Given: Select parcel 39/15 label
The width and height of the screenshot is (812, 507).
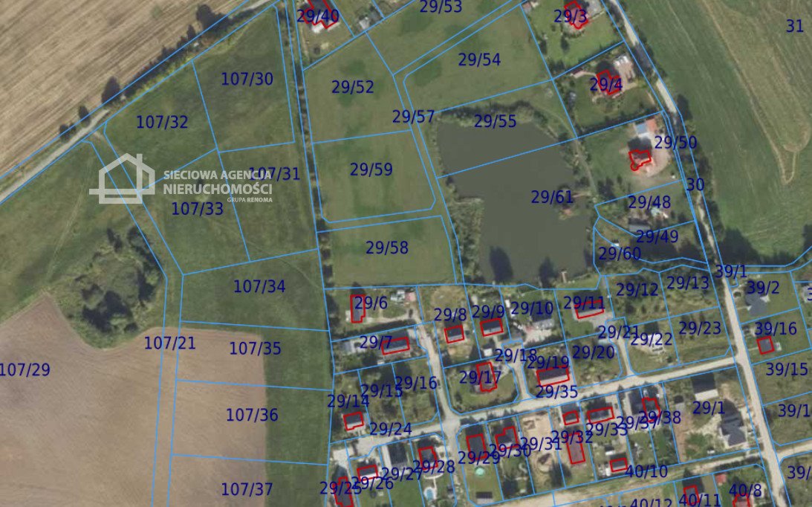Looking at the screenshot, I should (x=787, y=369).
